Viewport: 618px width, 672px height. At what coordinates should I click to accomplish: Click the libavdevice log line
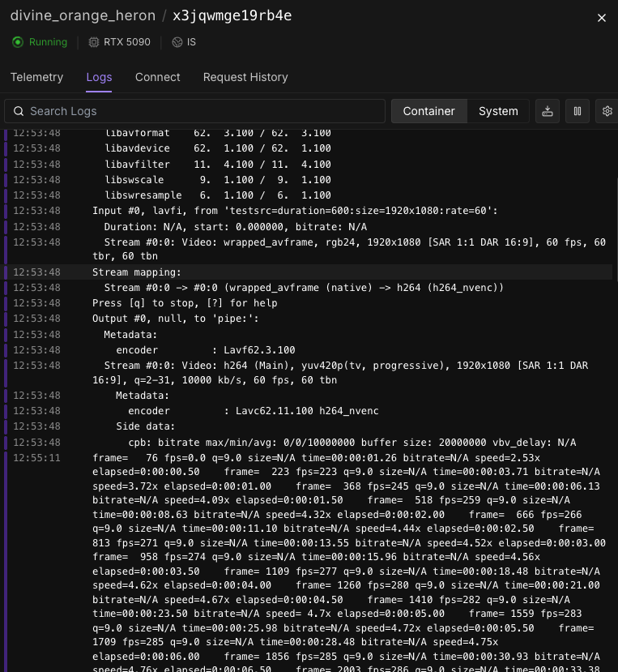click(x=309, y=148)
